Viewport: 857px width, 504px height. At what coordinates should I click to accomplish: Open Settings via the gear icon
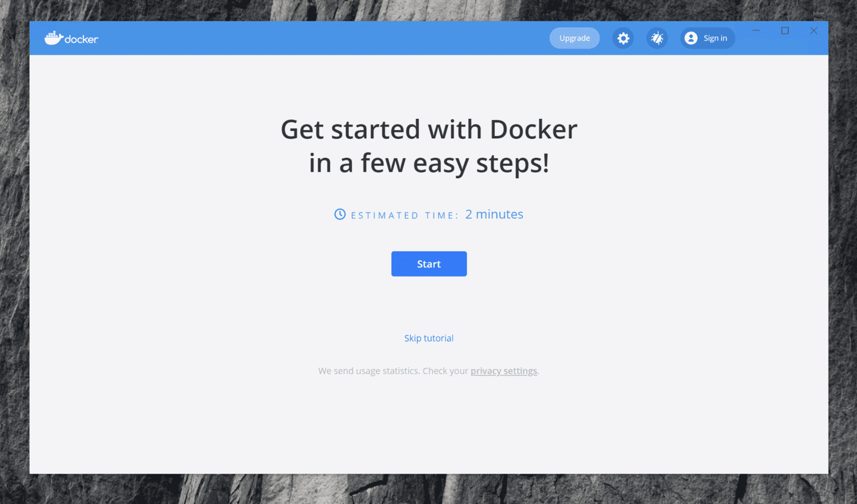[623, 38]
